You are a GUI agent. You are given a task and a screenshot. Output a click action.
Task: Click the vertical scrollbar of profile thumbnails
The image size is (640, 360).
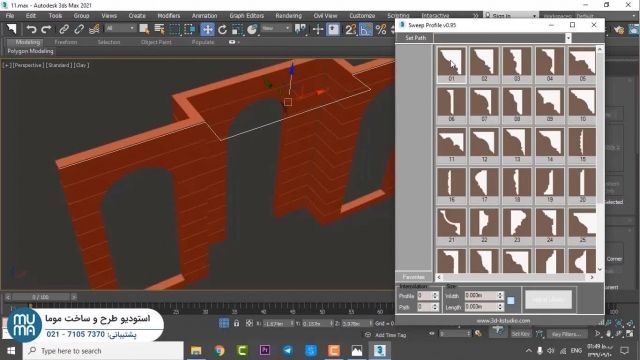[600, 159]
